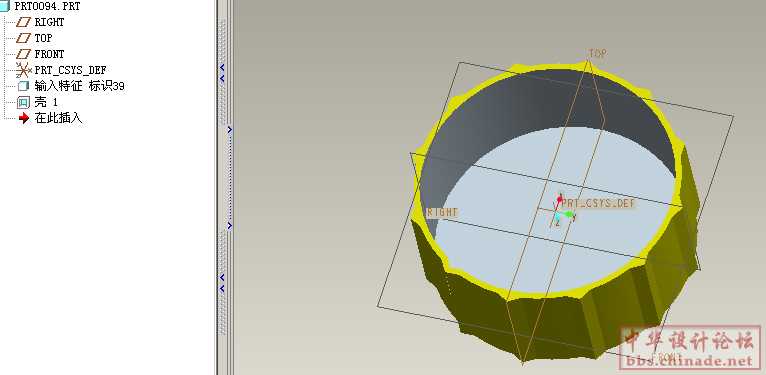Click the RIGHT datum plane icon in tree
This screenshot has height=375, width=766.
pyautogui.click(x=23, y=22)
